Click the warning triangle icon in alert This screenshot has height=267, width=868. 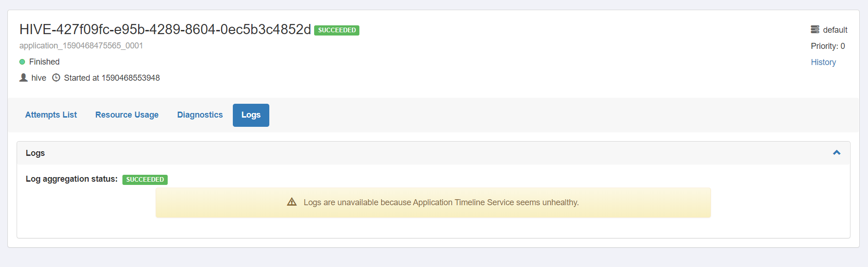coord(292,202)
